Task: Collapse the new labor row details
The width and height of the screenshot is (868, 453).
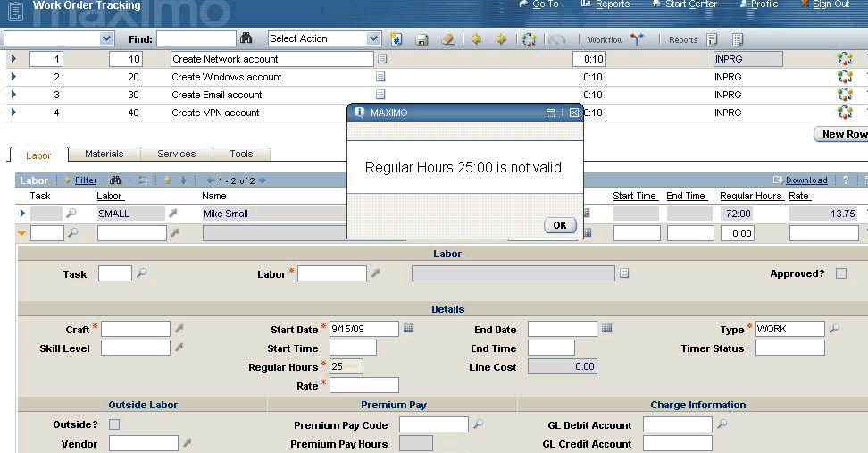Action: coord(21,233)
